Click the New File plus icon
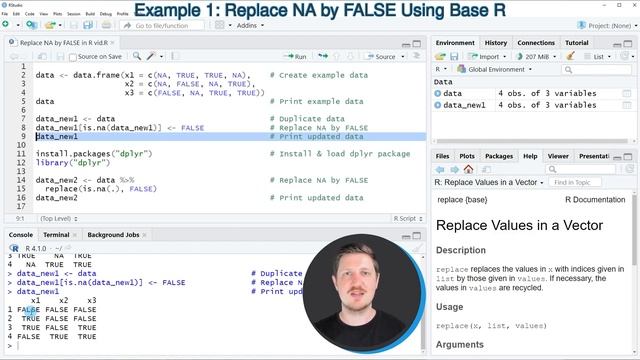Image resolution: width=640 pixels, height=360 pixels. 6,24
